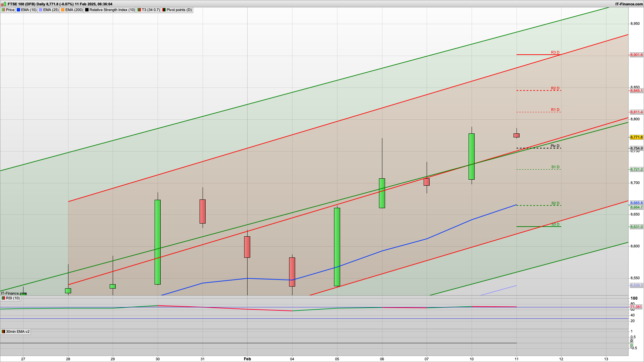Click the RSI value tag 71.381

tap(636, 307)
